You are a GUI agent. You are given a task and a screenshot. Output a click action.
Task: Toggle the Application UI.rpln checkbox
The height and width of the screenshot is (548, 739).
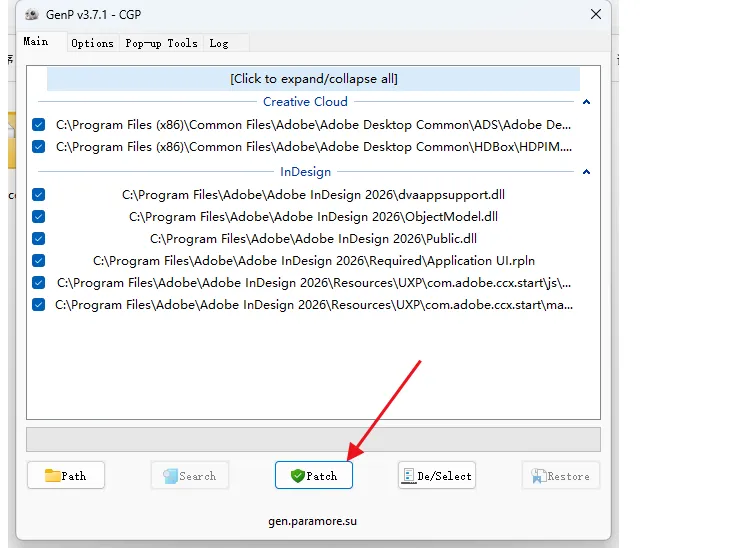tap(39, 261)
